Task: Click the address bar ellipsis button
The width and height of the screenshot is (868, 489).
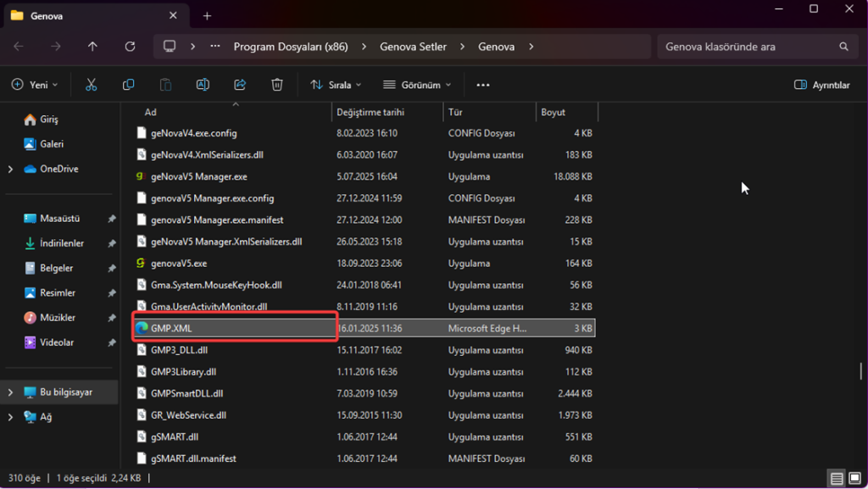Action: (214, 47)
